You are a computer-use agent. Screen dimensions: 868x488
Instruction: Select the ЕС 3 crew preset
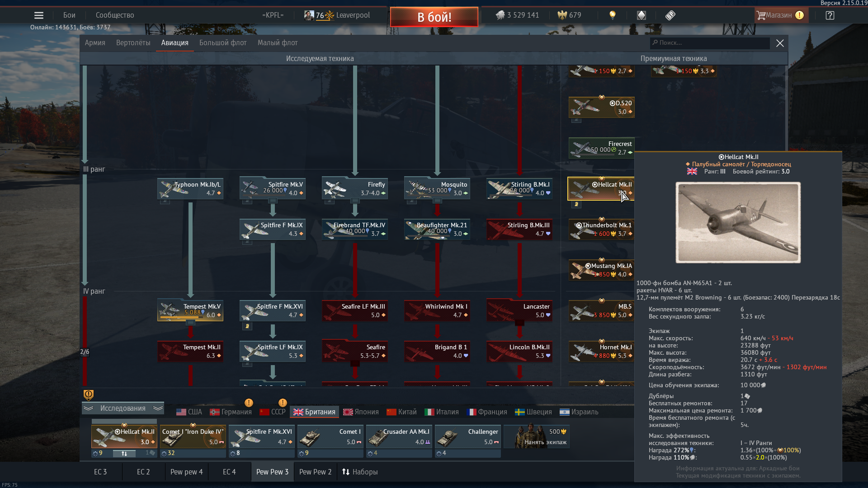[100, 472]
